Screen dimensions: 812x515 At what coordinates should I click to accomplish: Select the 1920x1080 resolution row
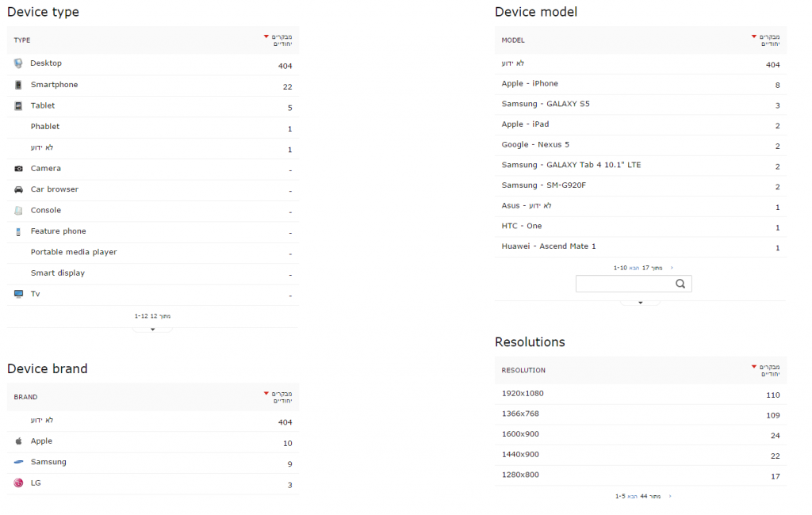(641, 395)
